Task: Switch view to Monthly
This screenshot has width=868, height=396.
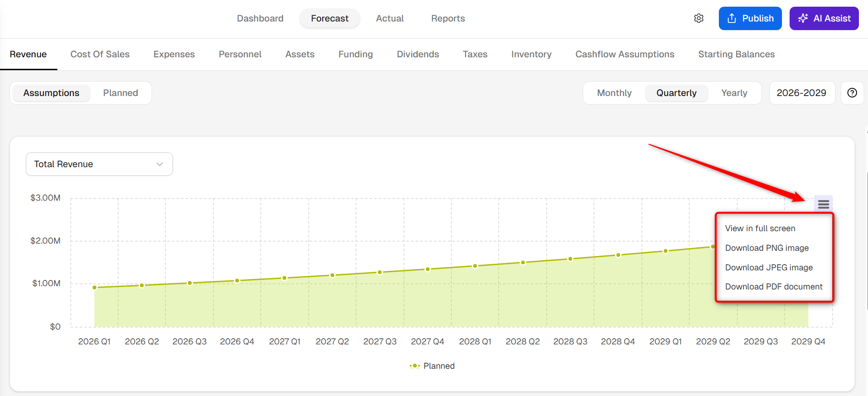Action: click(x=614, y=93)
